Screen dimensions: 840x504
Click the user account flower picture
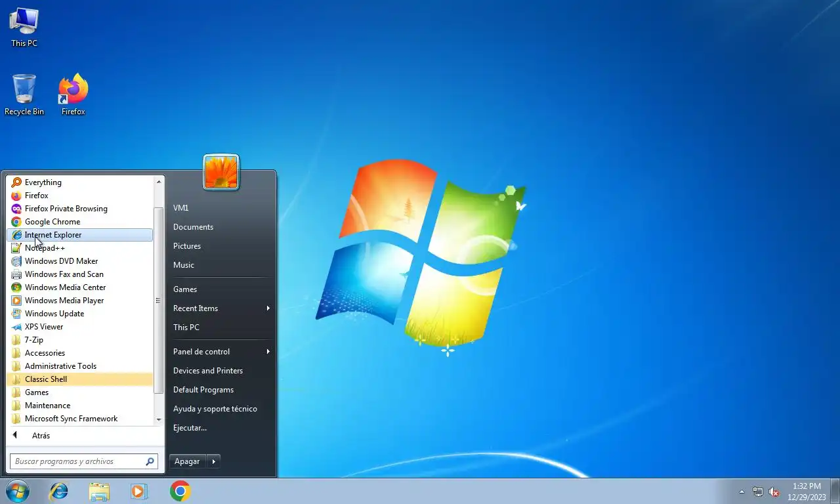(221, 172)
